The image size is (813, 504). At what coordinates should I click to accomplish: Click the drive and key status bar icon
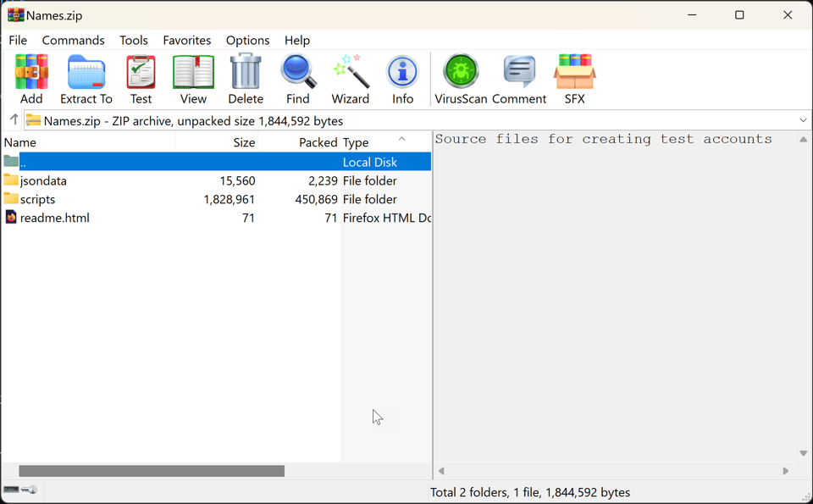tap(20, 490)
